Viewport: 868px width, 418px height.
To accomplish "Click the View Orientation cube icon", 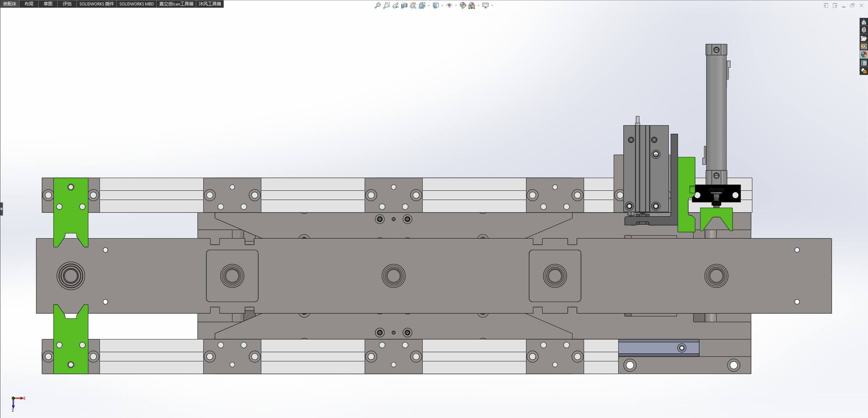I will click(422, 5).
